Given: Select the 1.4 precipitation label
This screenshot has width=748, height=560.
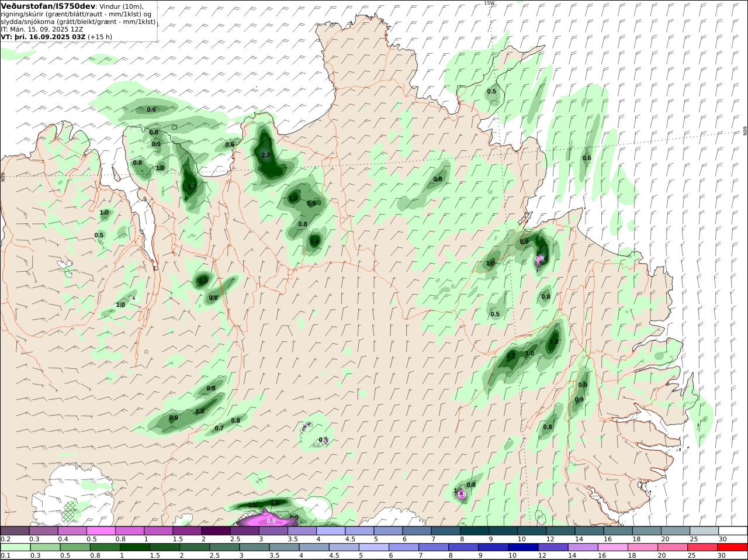Looking at the screenshot, I should tap(314, 241).
